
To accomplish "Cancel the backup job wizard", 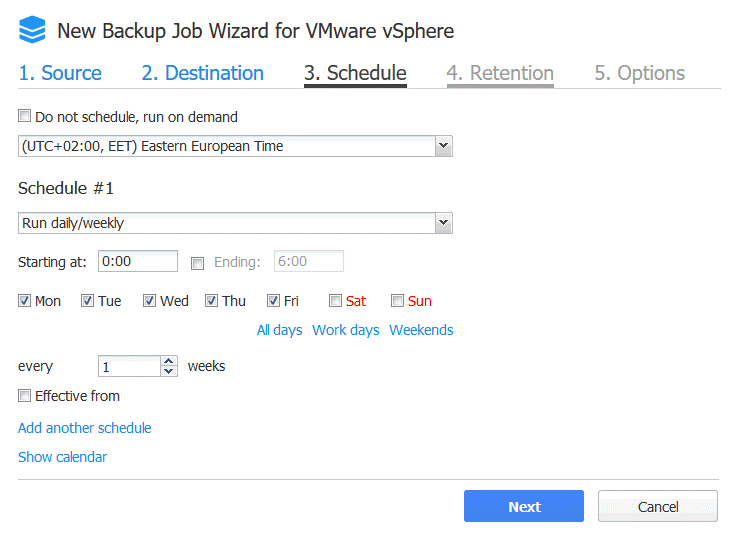I will [x=657, y=506].
